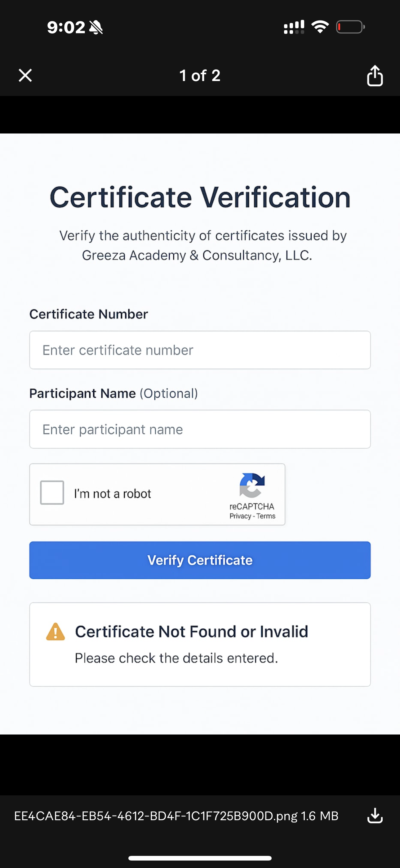
Task: Open the reCAPTCHA Privacy link
Action: click(240, 516)
